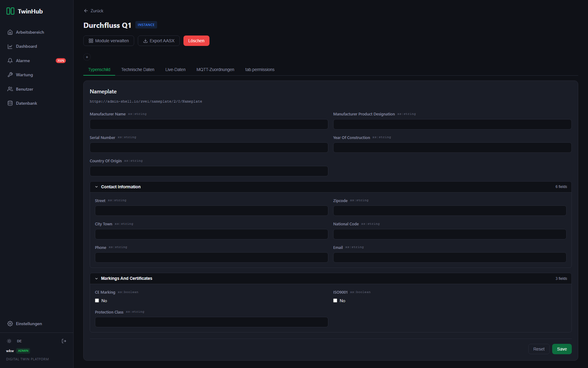Open Benutzer users icon
This screenshot has width=588, height=368.
(10, 89)
